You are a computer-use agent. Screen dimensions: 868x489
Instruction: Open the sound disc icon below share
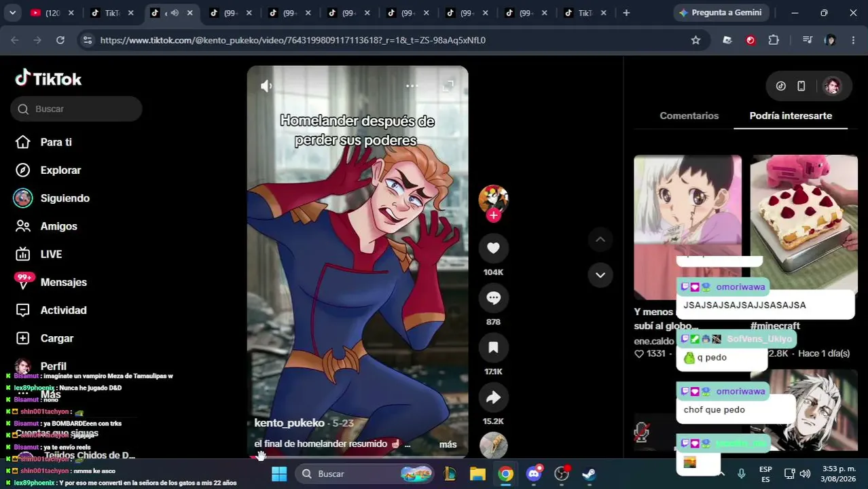pos(494,445)
